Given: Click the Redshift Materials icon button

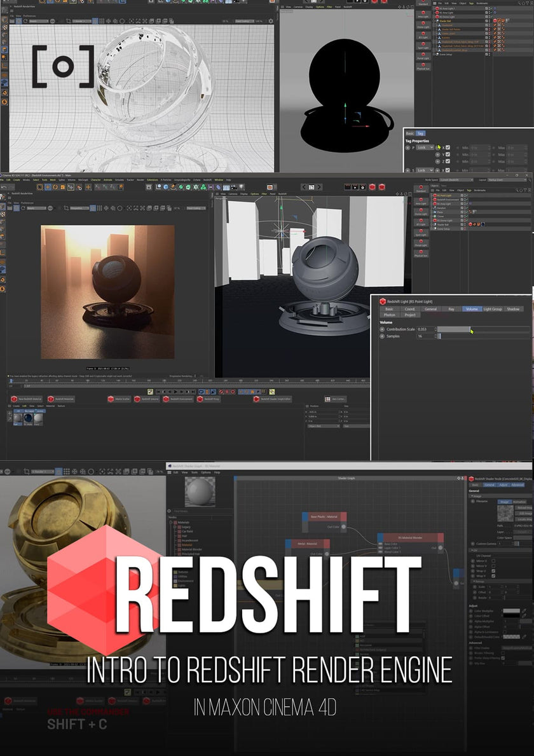Looking at the screenshot, I should pyautogui.click(x=61, y=399).
